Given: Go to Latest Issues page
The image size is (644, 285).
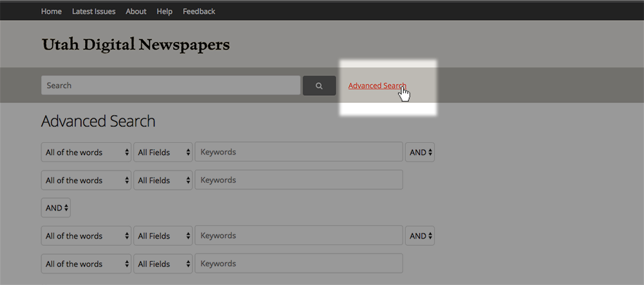Looking at the screenshot, I should [x=93, y=12].
